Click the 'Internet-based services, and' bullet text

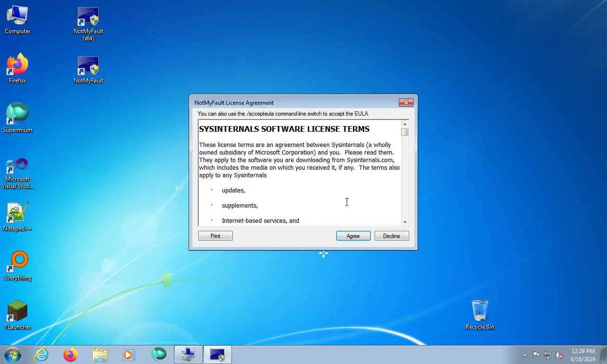click(260, 221)
